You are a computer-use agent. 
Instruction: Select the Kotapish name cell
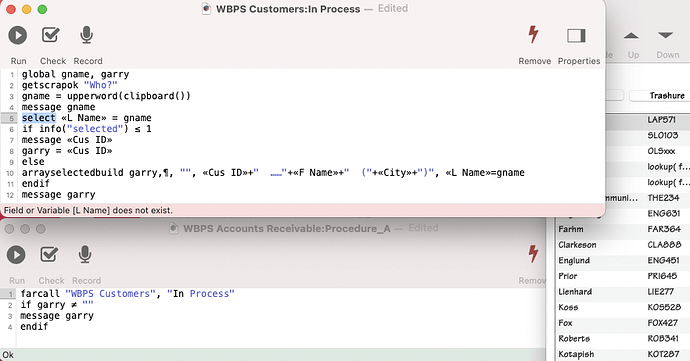[x=576, y=354]
